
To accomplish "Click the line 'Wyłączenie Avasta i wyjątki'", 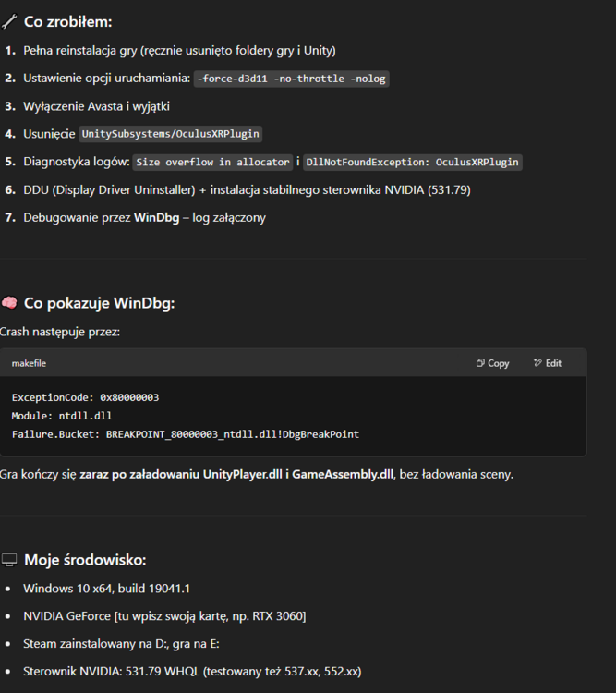I will point(96,106).
